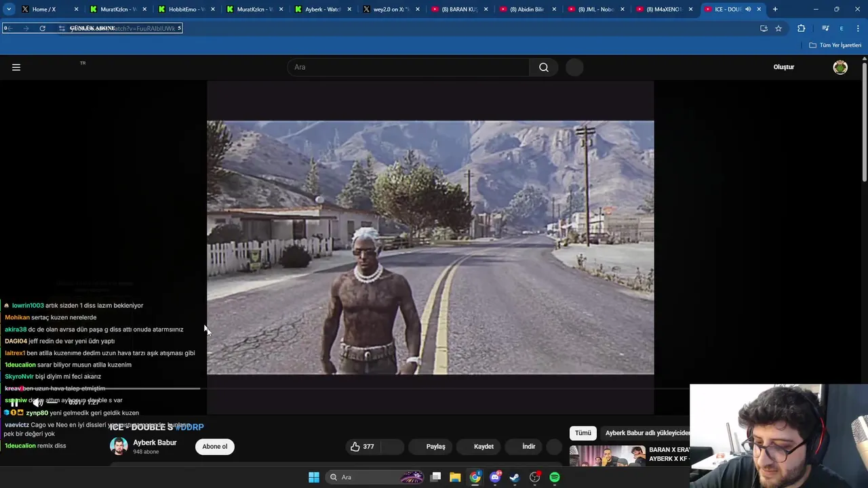Image resolution: width=868 pixels, height=488 pixels.
Task: Switch to the (8) M4aXENO tab
Action: pos(665,9)
